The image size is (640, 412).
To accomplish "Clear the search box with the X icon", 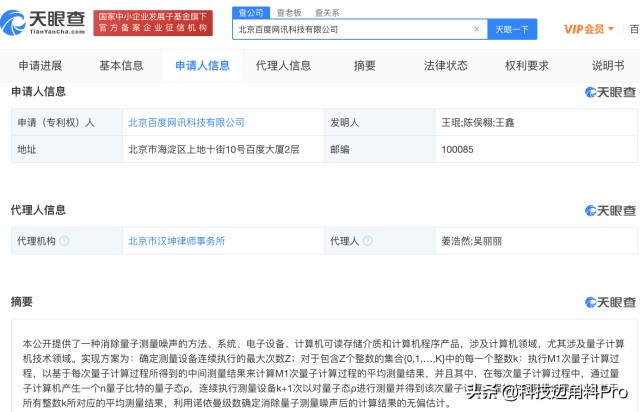I will [476, 29].
